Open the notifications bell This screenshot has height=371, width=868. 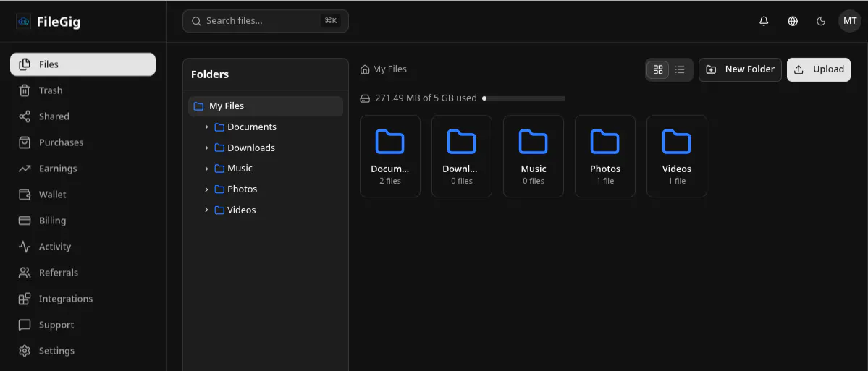tap(764, 22)
